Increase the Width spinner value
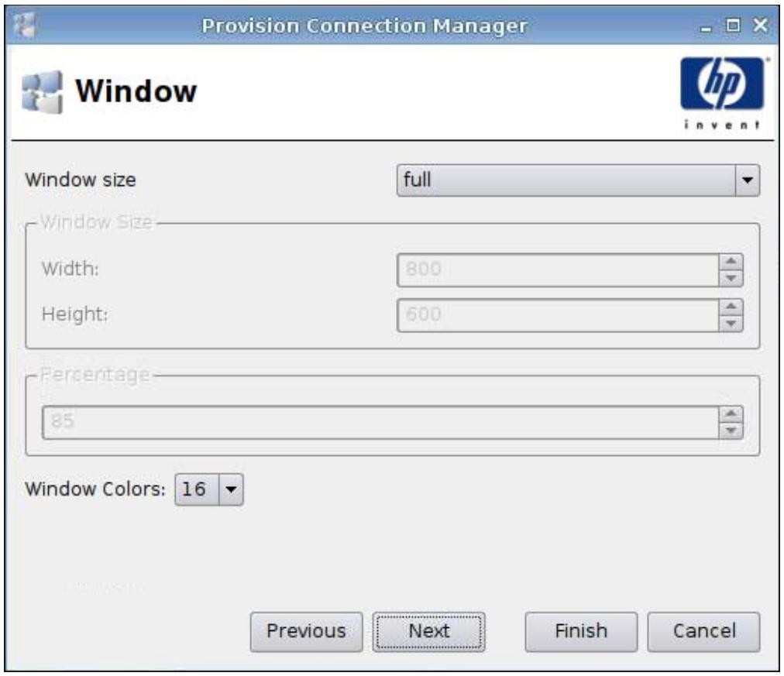 pyautogui.click(x=731, y=262)
